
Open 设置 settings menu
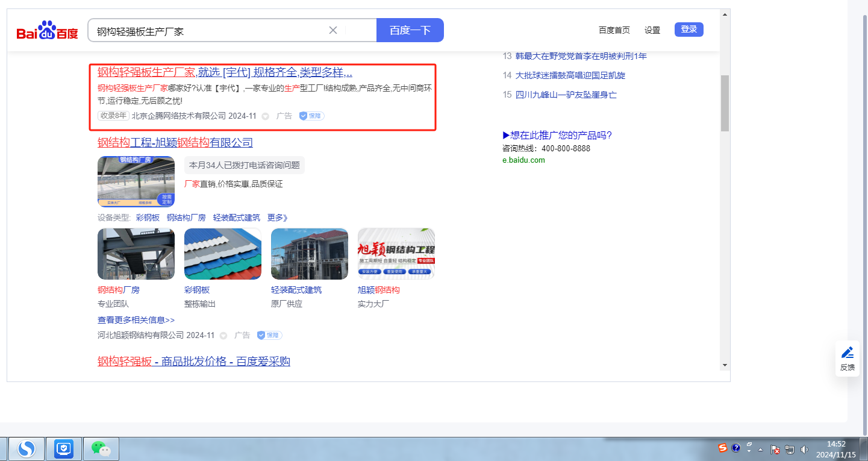[x=652, y=30]
